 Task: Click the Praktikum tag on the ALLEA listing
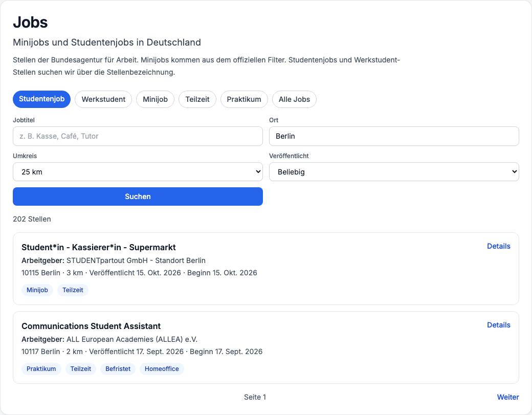tap(41, 369)
